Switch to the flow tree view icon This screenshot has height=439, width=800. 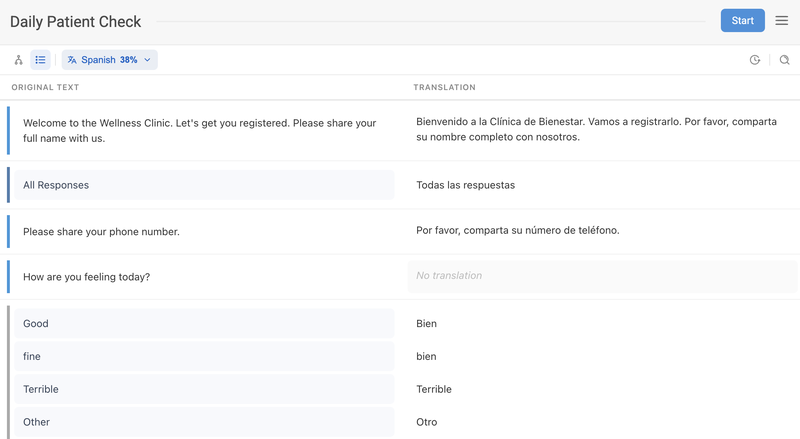point(18,60)
